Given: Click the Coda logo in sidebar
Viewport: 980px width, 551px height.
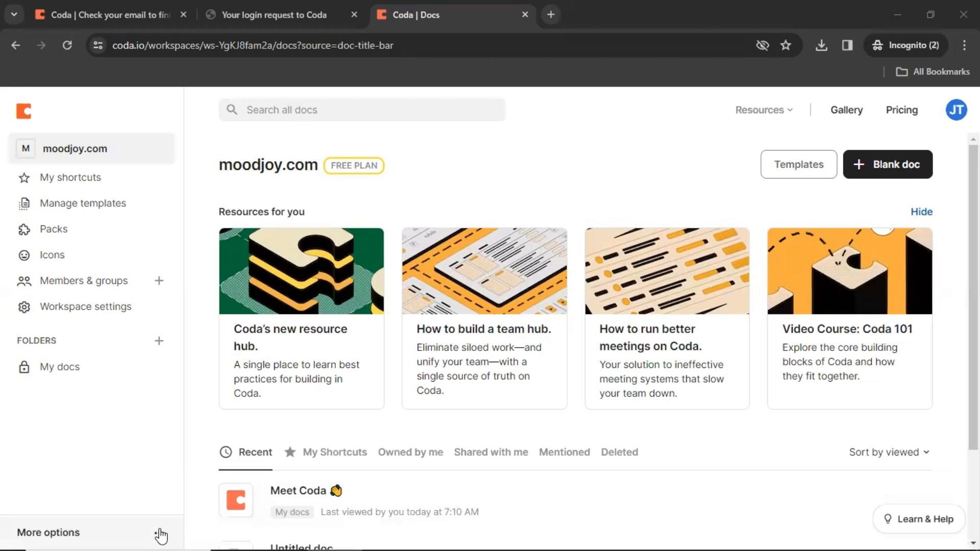Looking at the screenshot, I should (x=23, y=111).
